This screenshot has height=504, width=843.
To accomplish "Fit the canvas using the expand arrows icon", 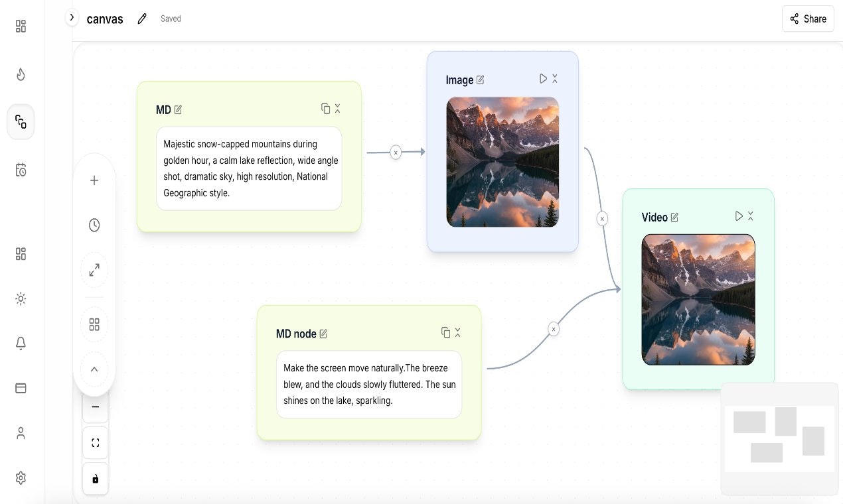I will (94, 270).
